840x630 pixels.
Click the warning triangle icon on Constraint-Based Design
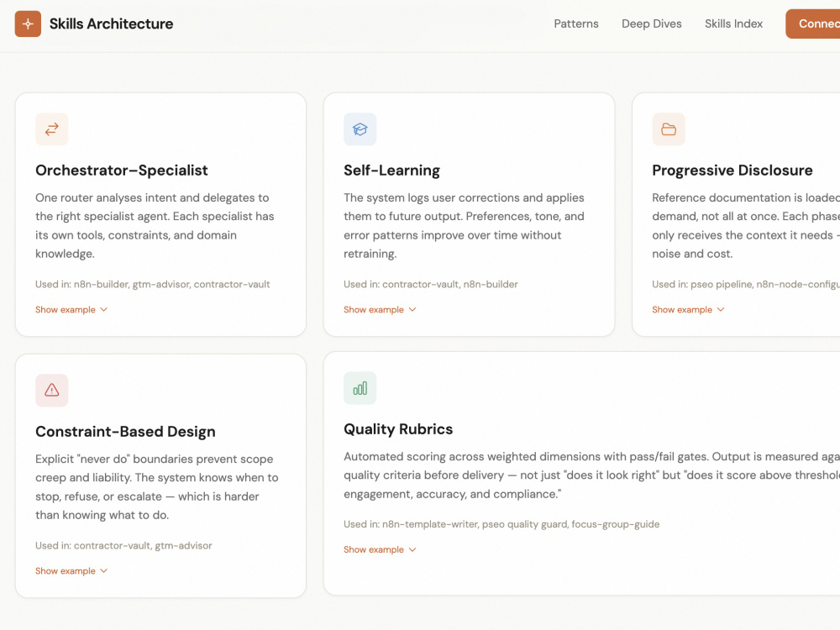coord(52,390)
